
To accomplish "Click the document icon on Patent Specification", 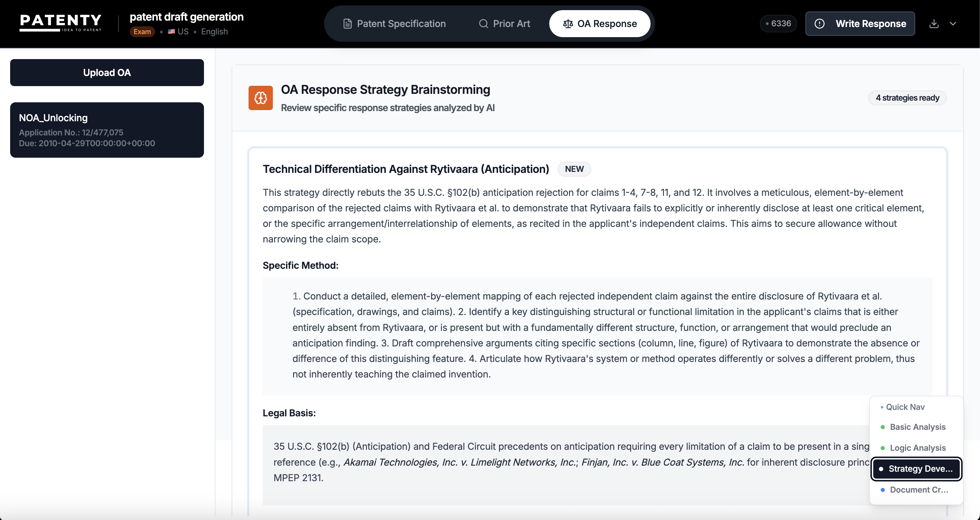I will (347, 24).
